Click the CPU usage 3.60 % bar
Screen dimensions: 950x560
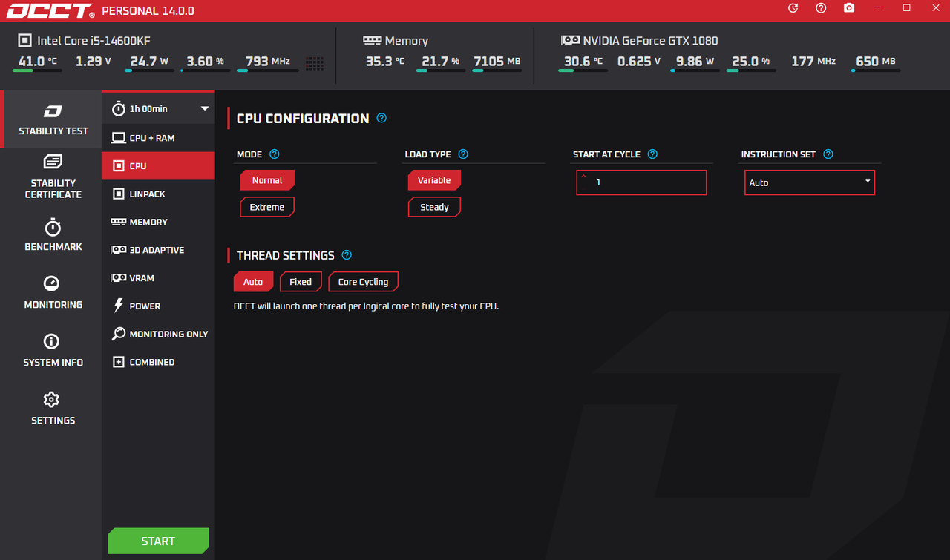click(x=205, y=71)
